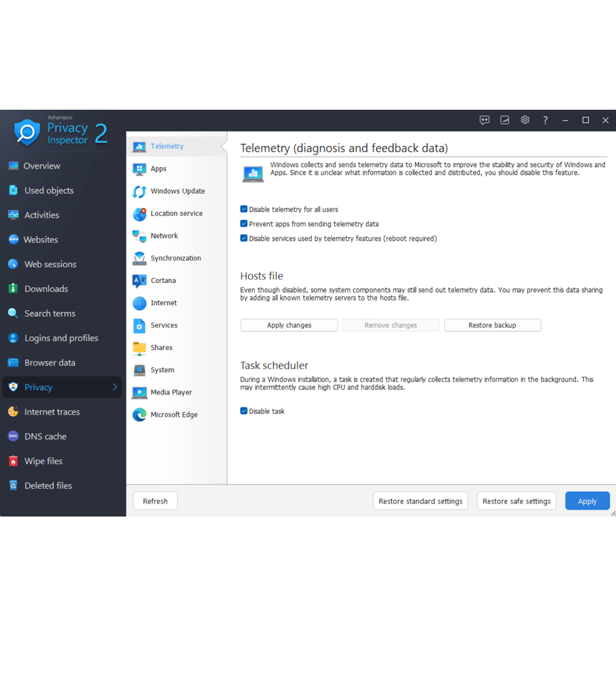Toggle Prevent apps from sending telemetry data
The height and width of the screenshot is (678, 616).
244,224
